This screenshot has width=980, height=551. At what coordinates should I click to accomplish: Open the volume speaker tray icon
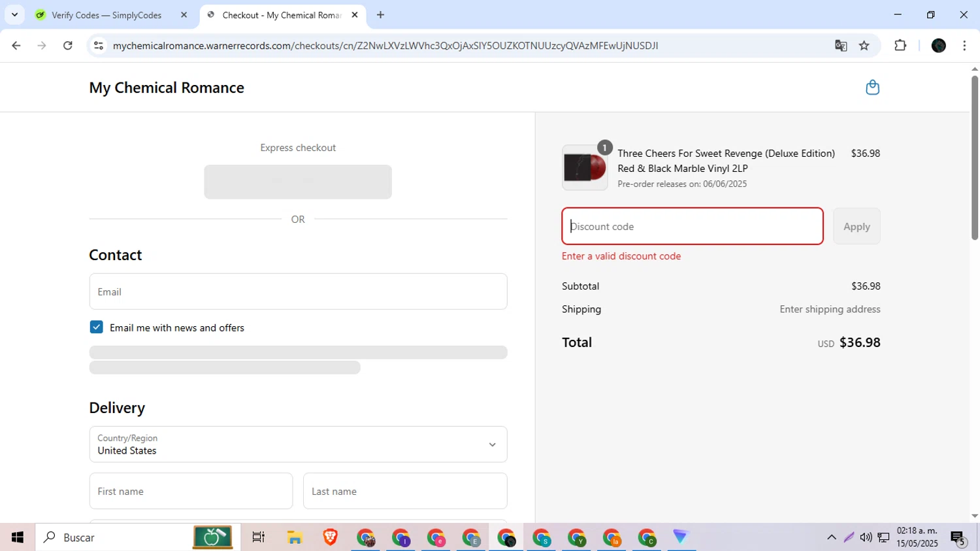866,537
